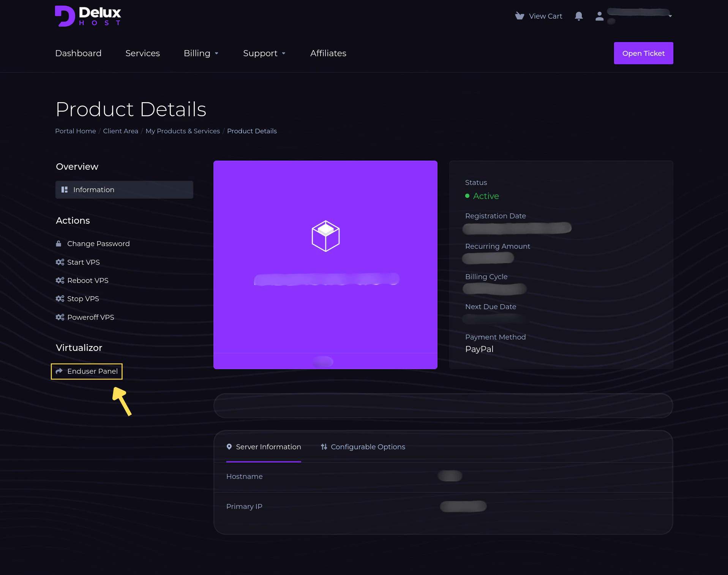Screen dimensions: 728x575
Task: Click the Open Ticket button
Action: pos(643,53)
